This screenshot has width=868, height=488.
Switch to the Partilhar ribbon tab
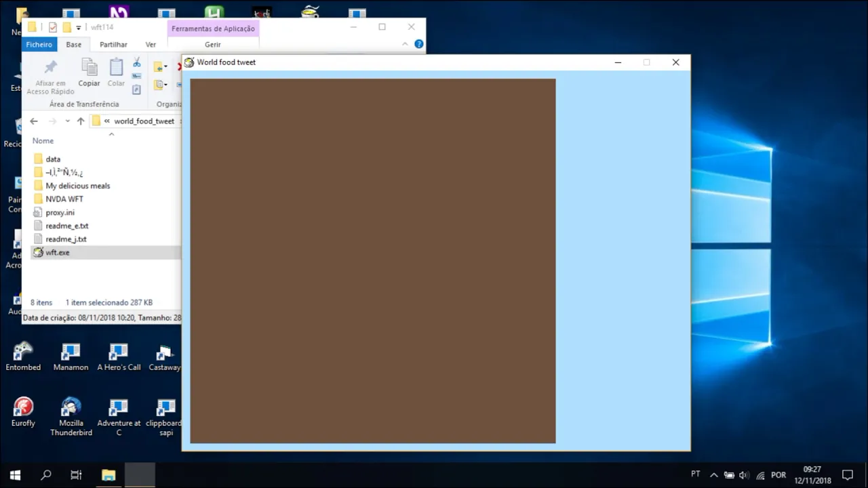(113, 44)
